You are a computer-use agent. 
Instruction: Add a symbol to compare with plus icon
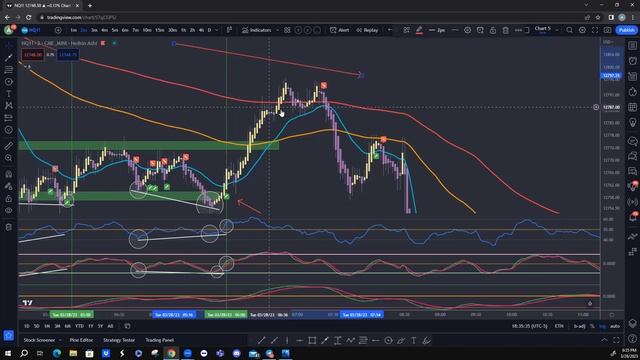point(58,30)
